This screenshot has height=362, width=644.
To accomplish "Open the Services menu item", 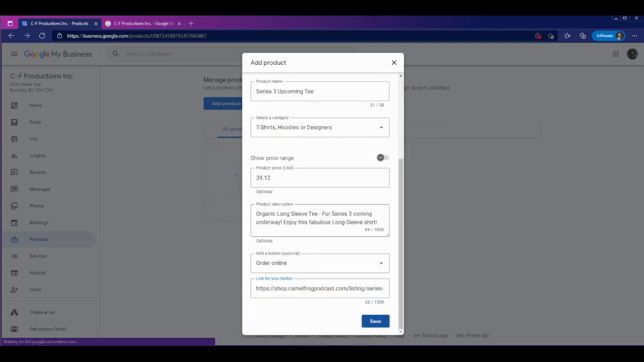I will tap(38, 256).
